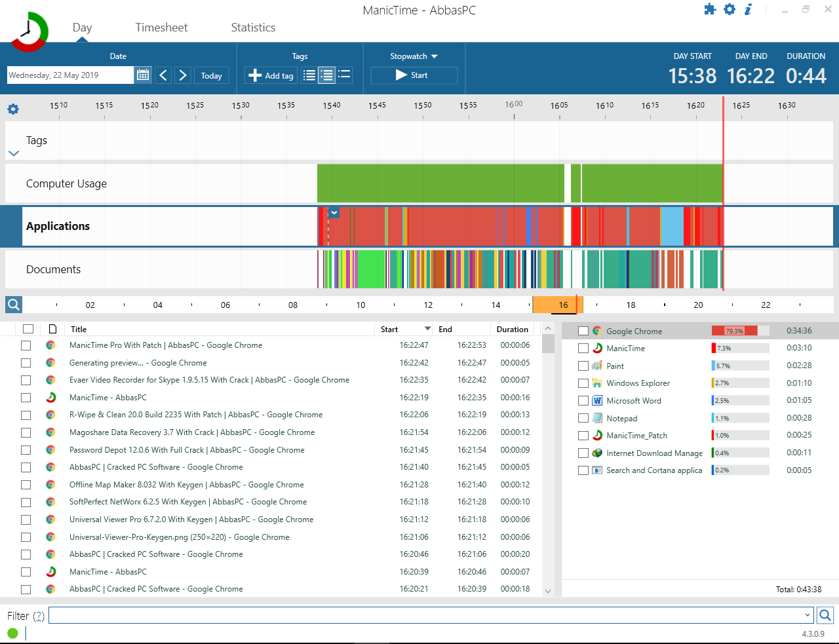The height and width of the screenshot is (644, 839).
Task: Open settings gear in title bar
Action: click(x=730, y=9)
